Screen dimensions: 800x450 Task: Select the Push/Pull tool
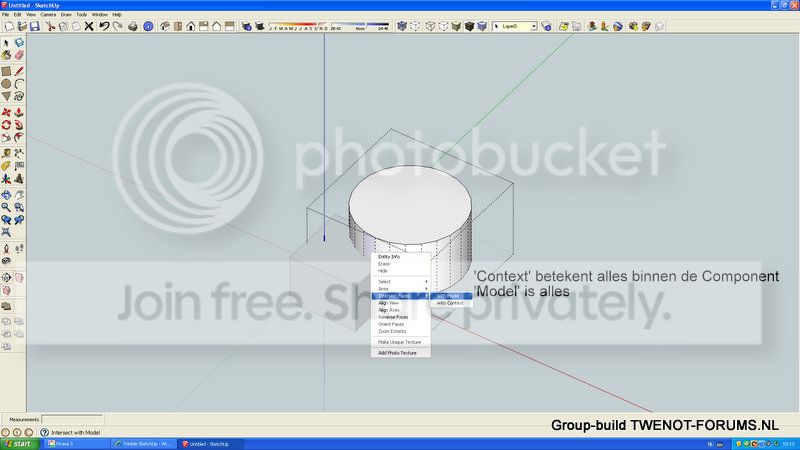tap(19, 112)
